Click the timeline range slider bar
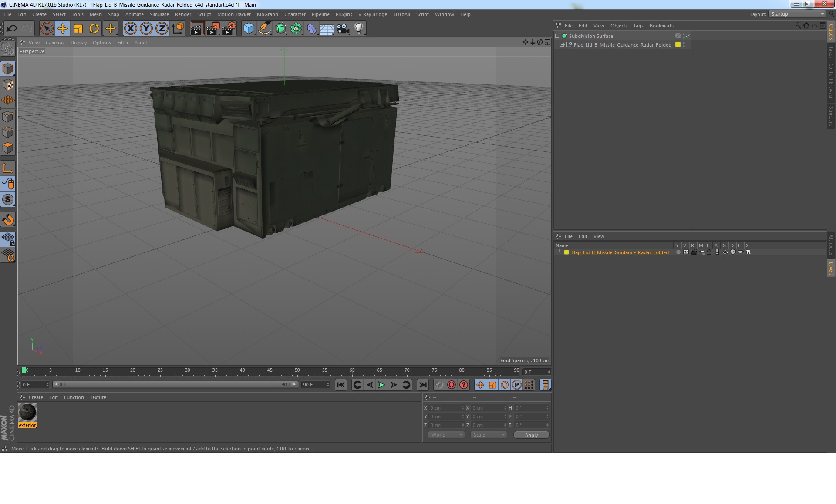 click(175, 384)
